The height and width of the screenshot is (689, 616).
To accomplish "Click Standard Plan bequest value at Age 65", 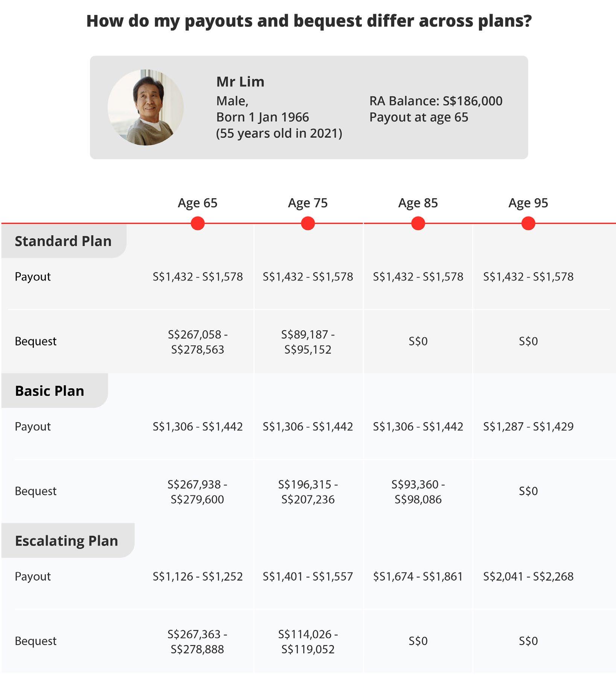I will [x=198, y=342].
